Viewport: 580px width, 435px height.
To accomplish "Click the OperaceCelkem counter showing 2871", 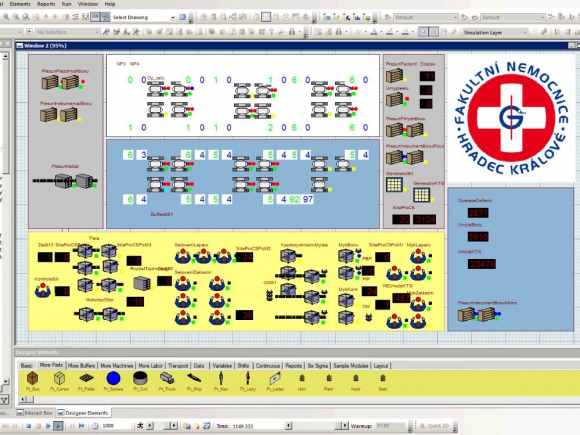I will (478, 213).
